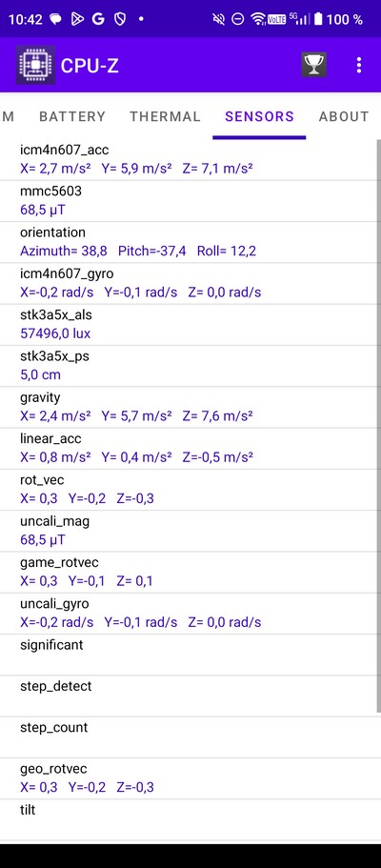The image size is (381, 868).
Task: Tap the battery status icon
Action: 318,19
